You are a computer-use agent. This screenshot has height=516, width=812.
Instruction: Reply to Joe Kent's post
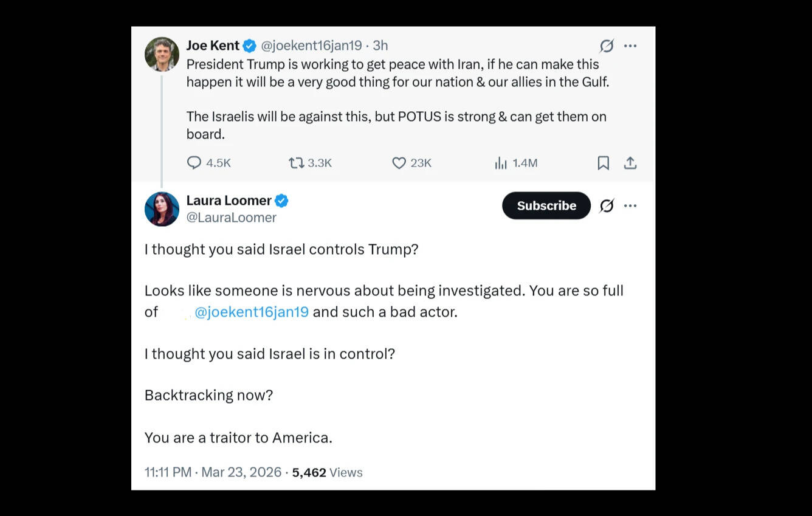pos(194,163)
